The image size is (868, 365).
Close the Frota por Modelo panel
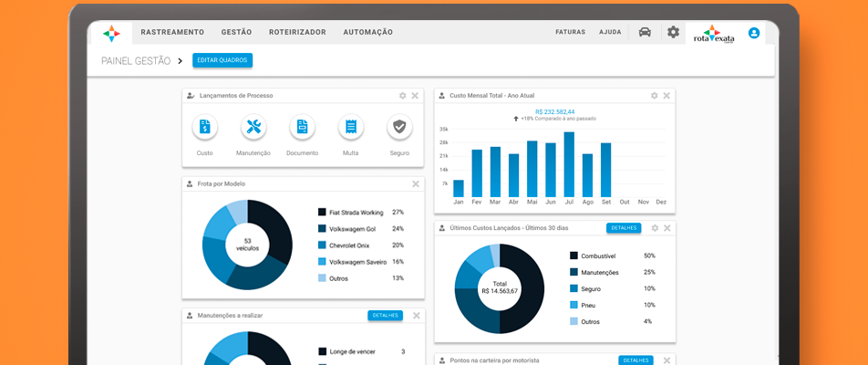pyautogui.click(x=416, y=184)
